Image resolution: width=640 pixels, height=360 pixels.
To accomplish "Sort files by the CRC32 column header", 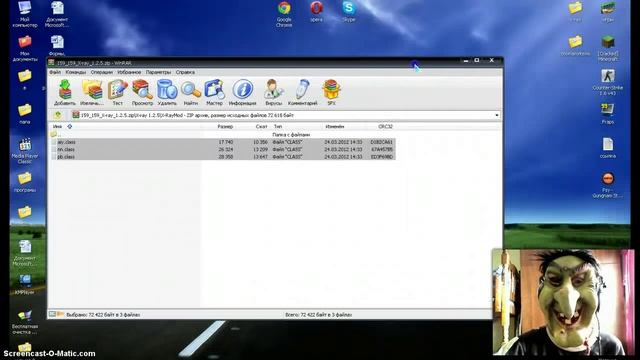I will point(385,127).
